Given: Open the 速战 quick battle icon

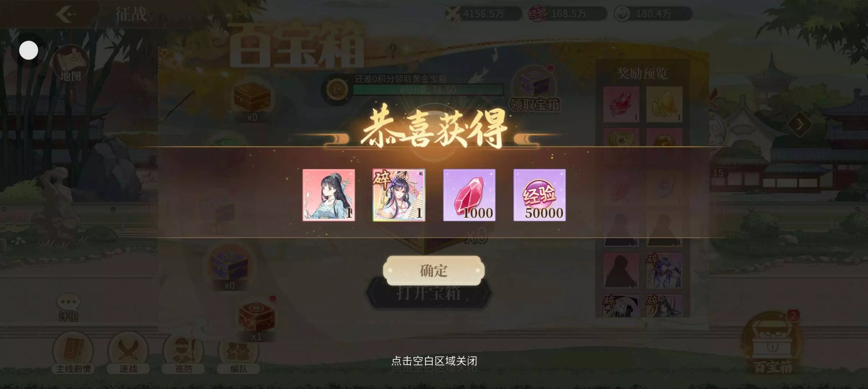Looking at the screenshot, I should pos(128,354).
